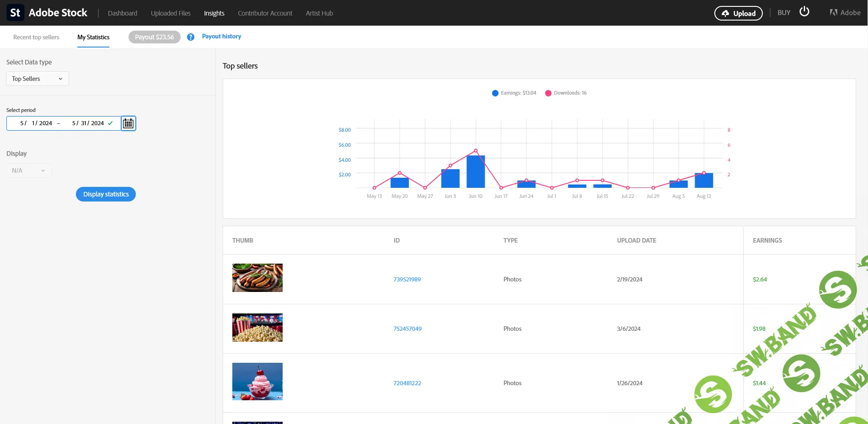Click the Upload button
This screenshot has width=868, height=424.
click(x=738, y=13)
